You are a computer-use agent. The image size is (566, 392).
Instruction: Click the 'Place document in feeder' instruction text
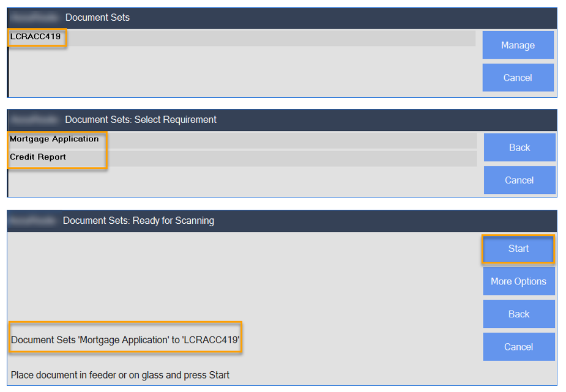click(x=120, y=375)
